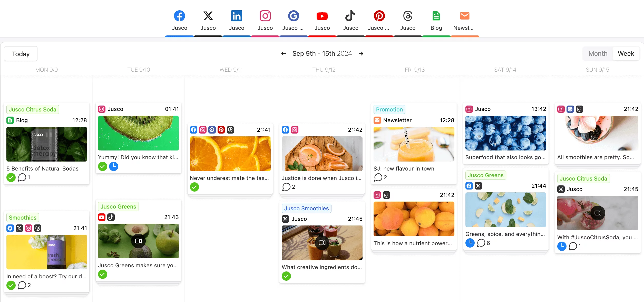This screenshot has height=302, width=644.
Task: Open the TikTok icon for Jusco
Action: point(351,16)
